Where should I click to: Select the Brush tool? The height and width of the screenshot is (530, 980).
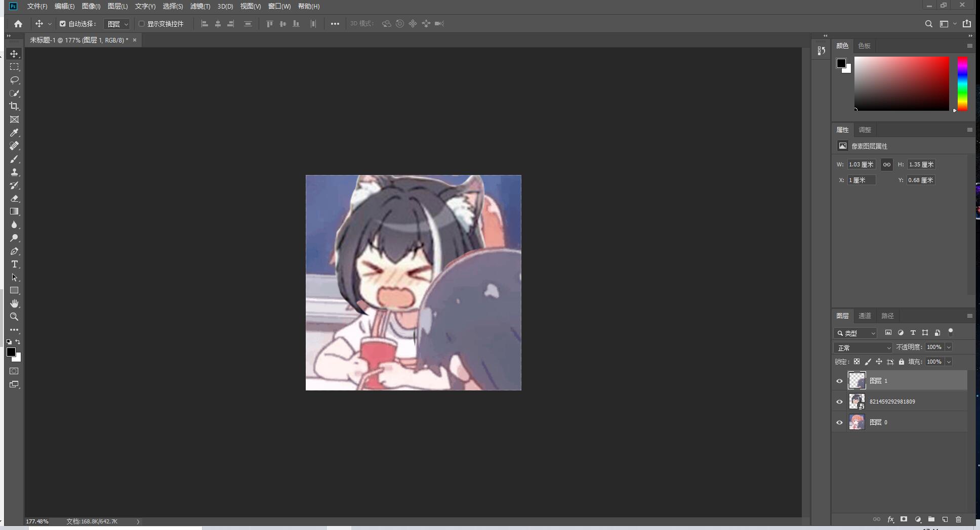pos(14,159)
